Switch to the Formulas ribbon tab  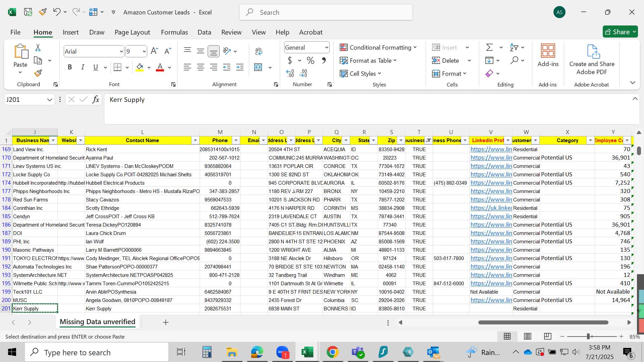174,32
